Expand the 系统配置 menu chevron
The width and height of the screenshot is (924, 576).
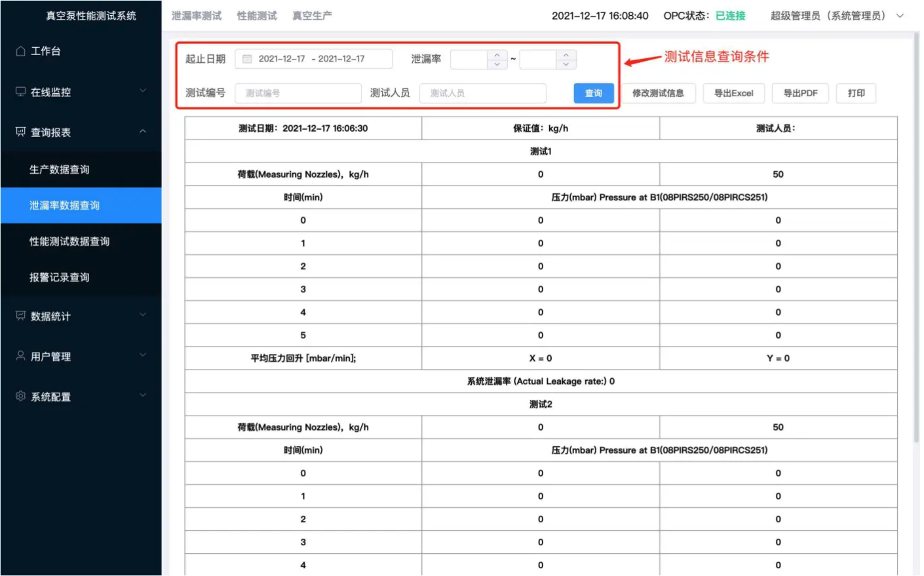tap(143, 396)
